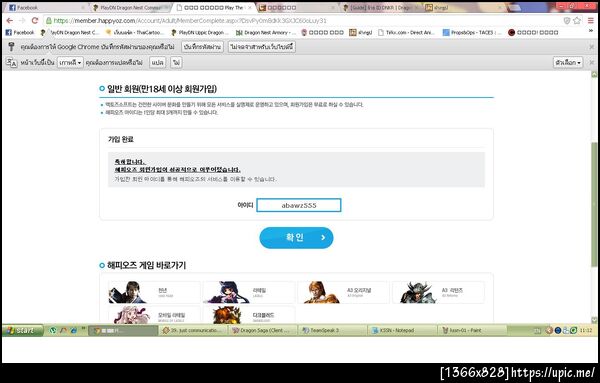This screenshot has height=383, width=600.
Task: Open the Windows Start menu
Action: pyautogui.click(x=22, y=330)
